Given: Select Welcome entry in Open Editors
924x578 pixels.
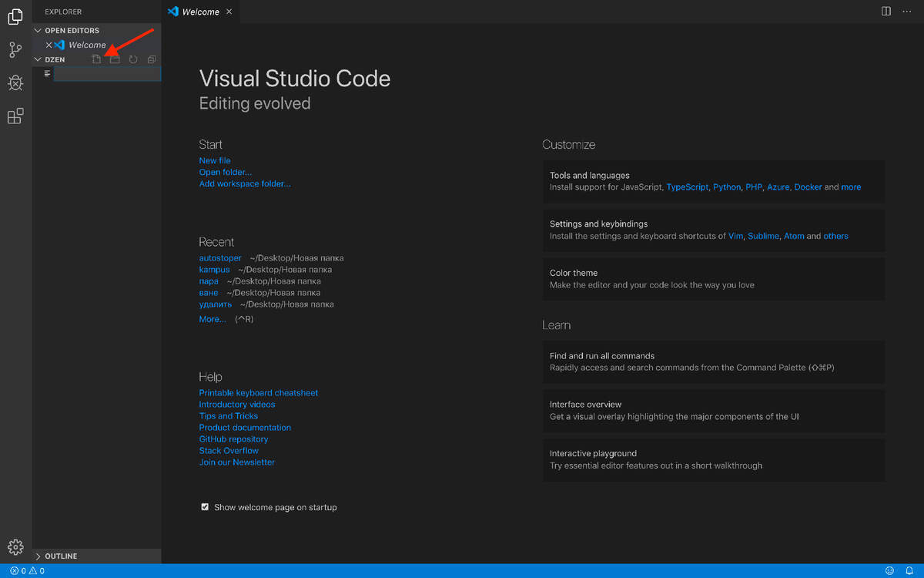Looking at the screenshot, I should point(96,45).
